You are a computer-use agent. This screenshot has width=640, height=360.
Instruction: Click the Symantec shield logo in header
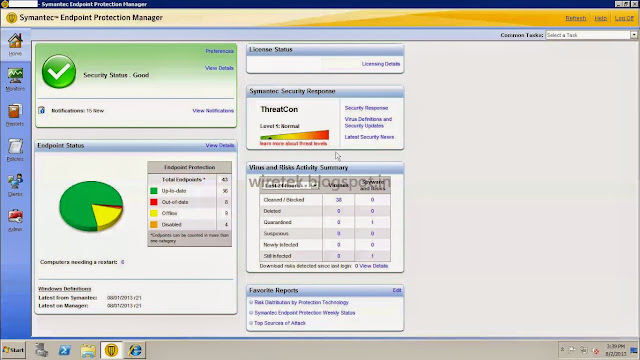pyautogui.click(x=11, y=18)
